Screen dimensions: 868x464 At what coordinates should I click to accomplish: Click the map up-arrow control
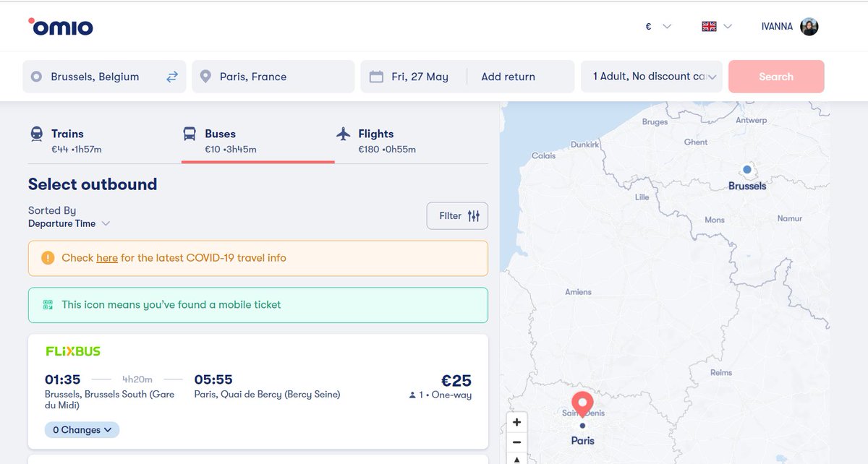point(516,459)
